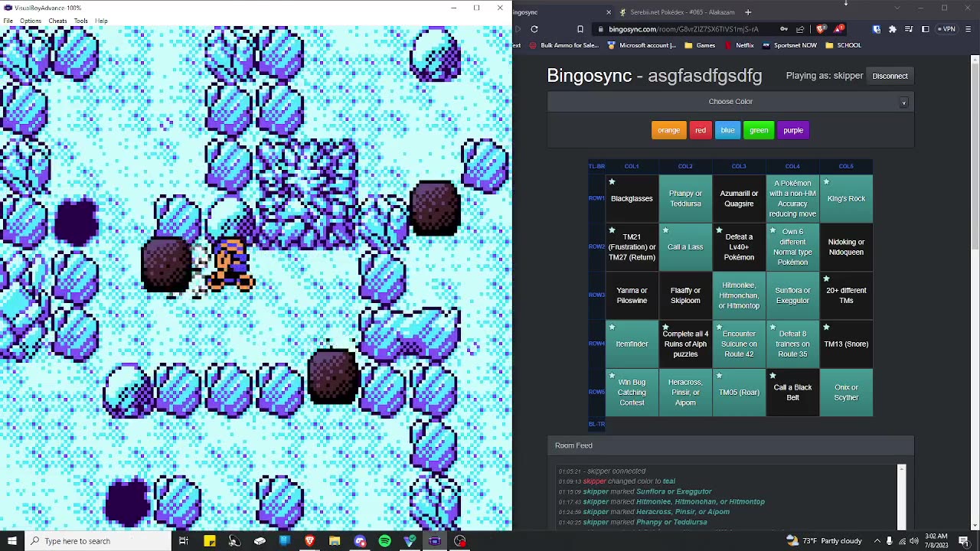
Task: Open the browser hamburger menu
Action: [x=969, y=29]
